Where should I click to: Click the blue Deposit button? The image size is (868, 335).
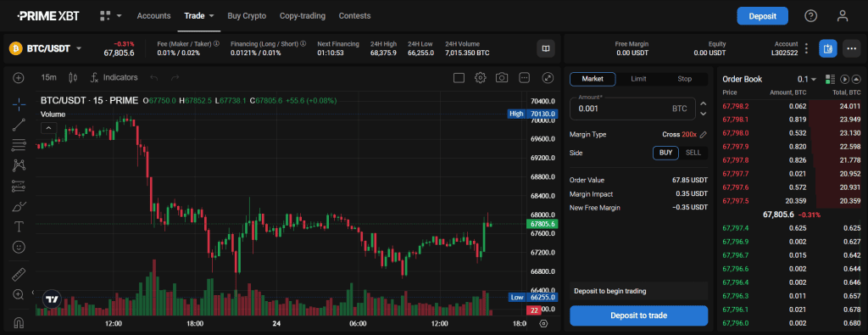pos(762,16)
